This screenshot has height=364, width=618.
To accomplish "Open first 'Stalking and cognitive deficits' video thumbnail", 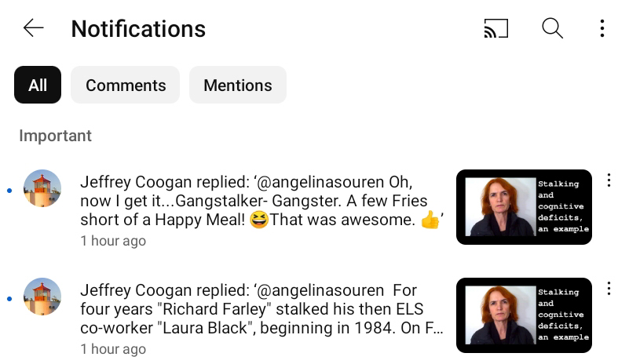I will [x=524, y=207].
